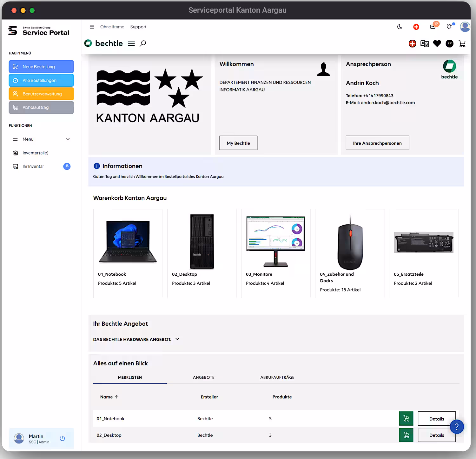
Task: Expand the Menu item under Funktionen
Action: (41, 139)
